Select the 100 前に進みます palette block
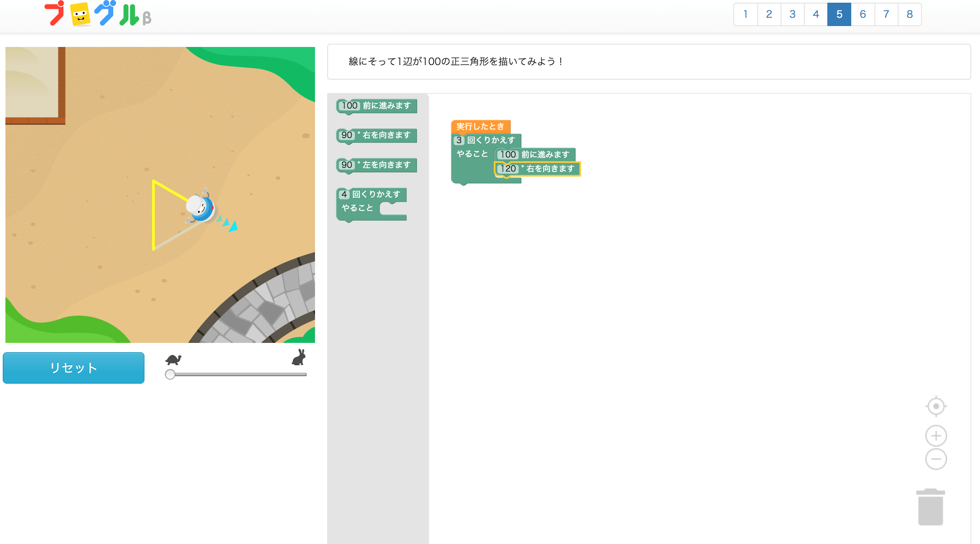 tap(376, 106)
